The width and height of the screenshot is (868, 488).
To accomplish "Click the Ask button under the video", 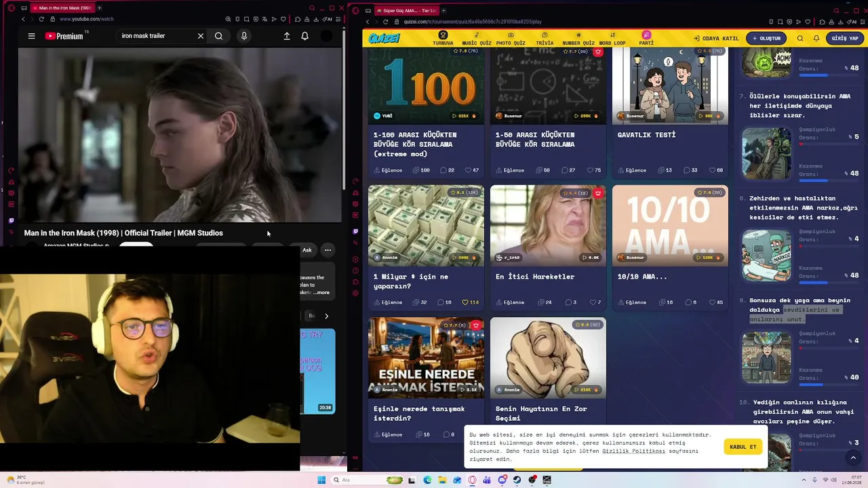I will click(x=307, y=250).
